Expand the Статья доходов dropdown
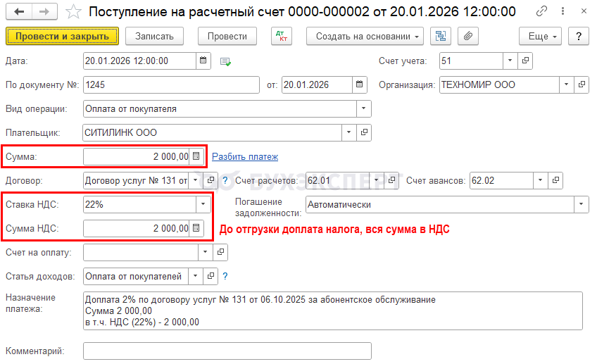The height and width of the screenshot is (364, 597). point(196,276)
